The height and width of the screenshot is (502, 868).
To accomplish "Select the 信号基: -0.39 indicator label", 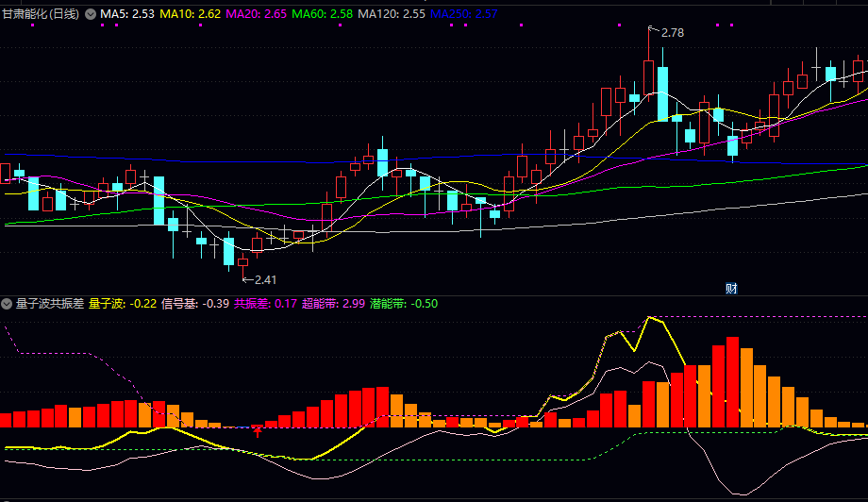I will coord(195,304).
